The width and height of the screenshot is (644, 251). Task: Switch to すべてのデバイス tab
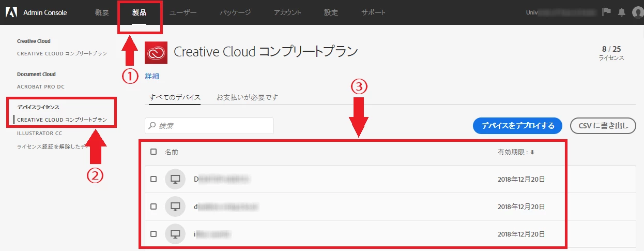click(175, 97)
